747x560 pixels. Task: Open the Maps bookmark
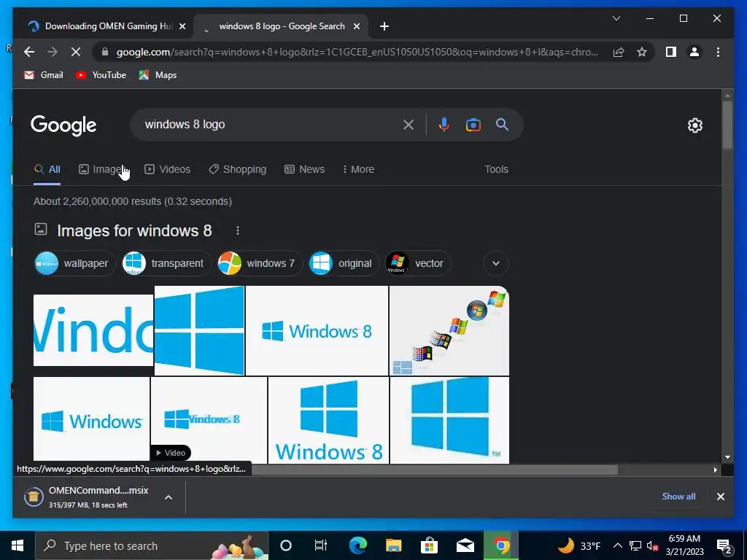158,75
